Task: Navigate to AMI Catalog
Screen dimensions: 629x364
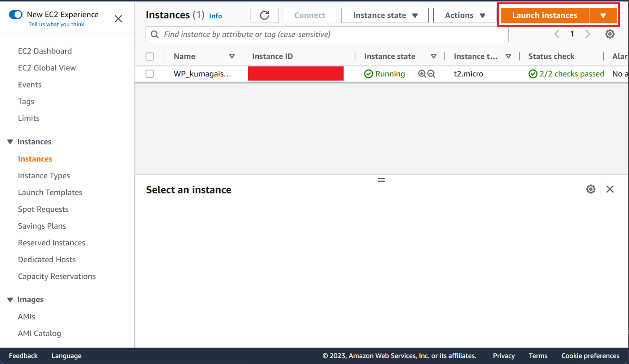Action: 39,333
